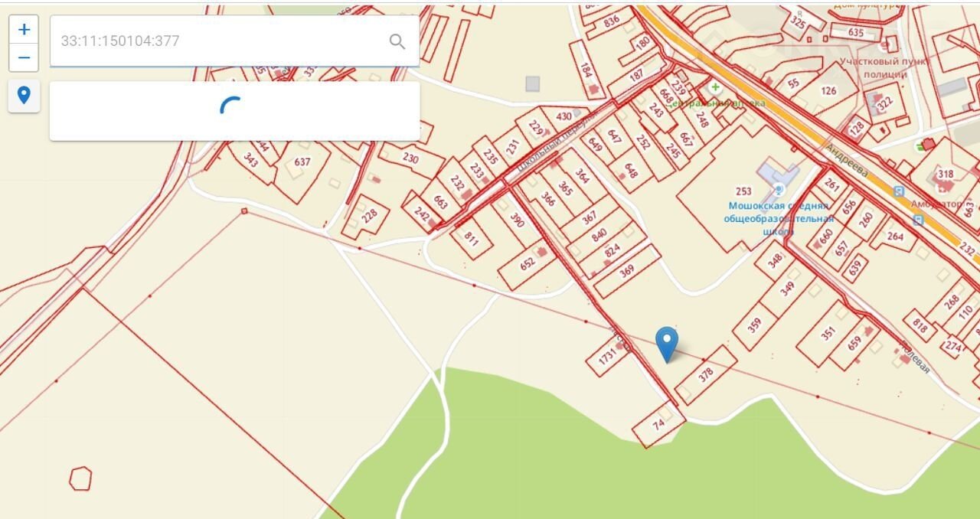Zoom out with the minus button
Screen dimensions: 980x519
point(24,58)
